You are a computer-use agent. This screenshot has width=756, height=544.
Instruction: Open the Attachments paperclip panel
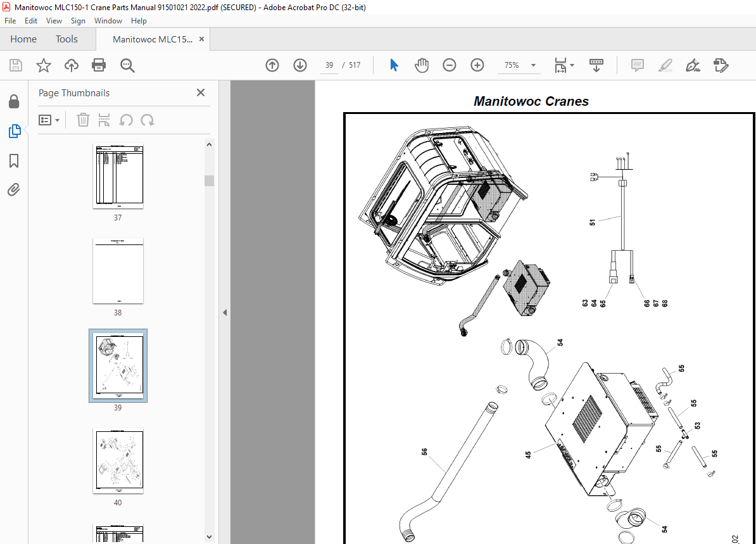(13, 189)
